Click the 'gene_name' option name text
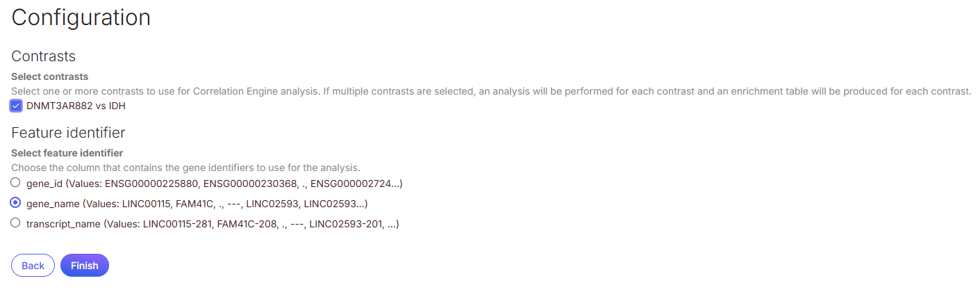 click(x=51, y=204)
